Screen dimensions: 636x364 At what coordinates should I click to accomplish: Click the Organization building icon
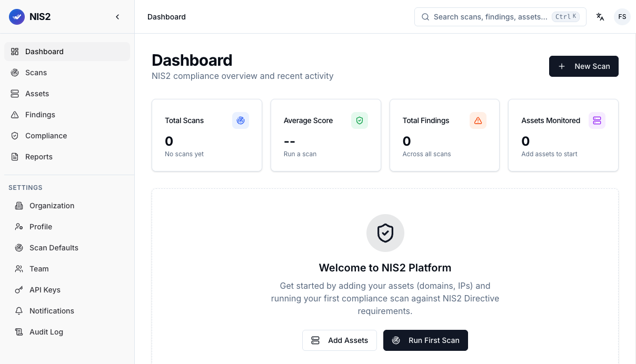point(19,206)
